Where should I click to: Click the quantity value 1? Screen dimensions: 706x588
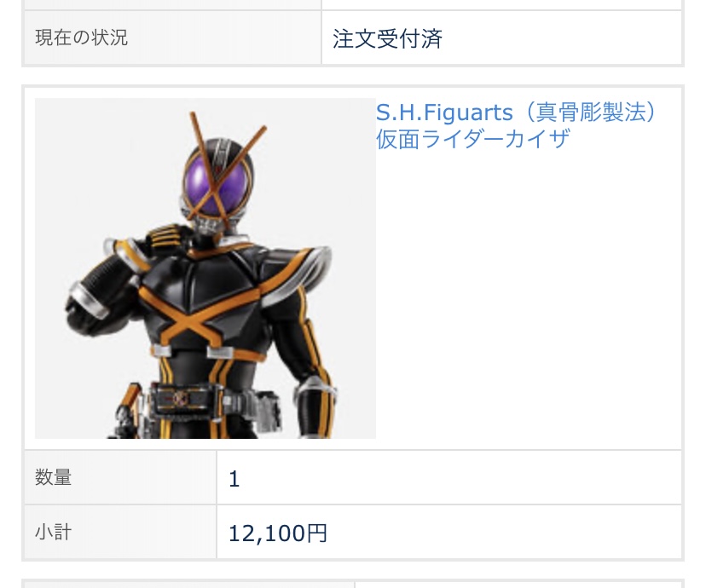pyautogui.click(x=234, y=479)
